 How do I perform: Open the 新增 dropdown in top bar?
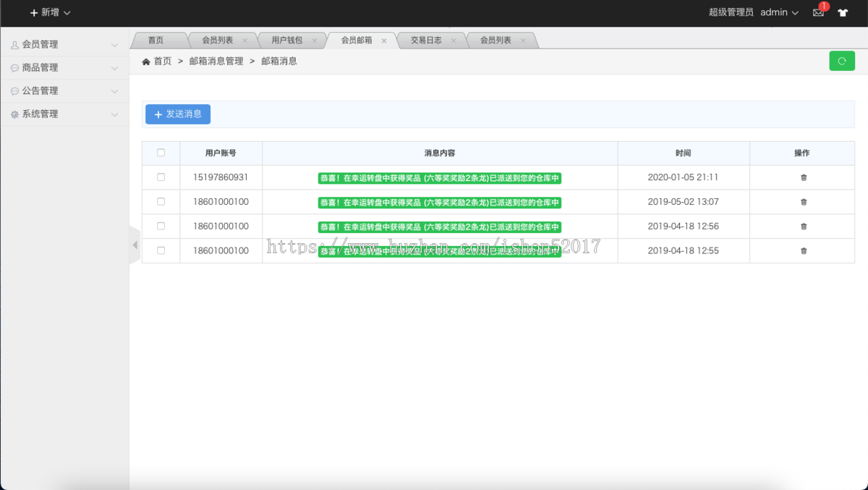50,12
